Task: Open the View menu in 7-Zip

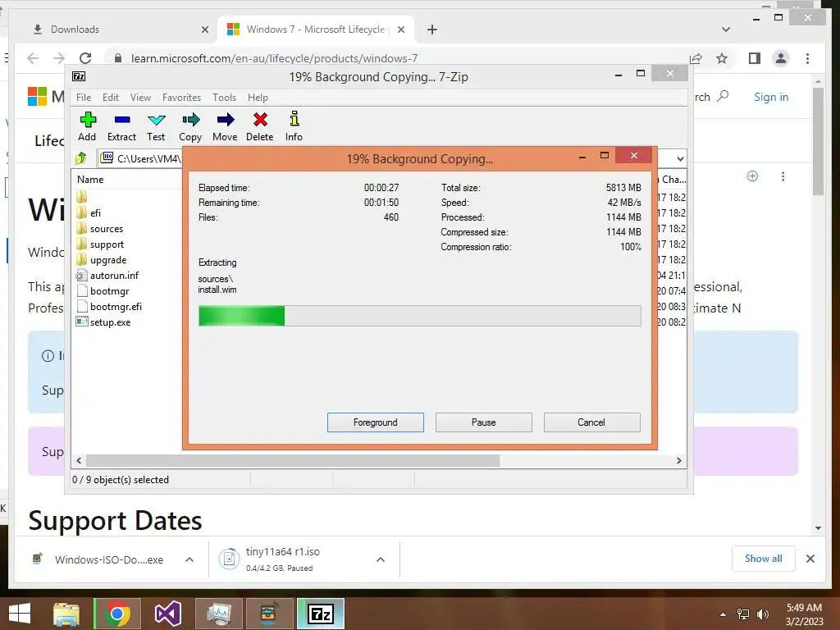Action: (x=140, y=98)
